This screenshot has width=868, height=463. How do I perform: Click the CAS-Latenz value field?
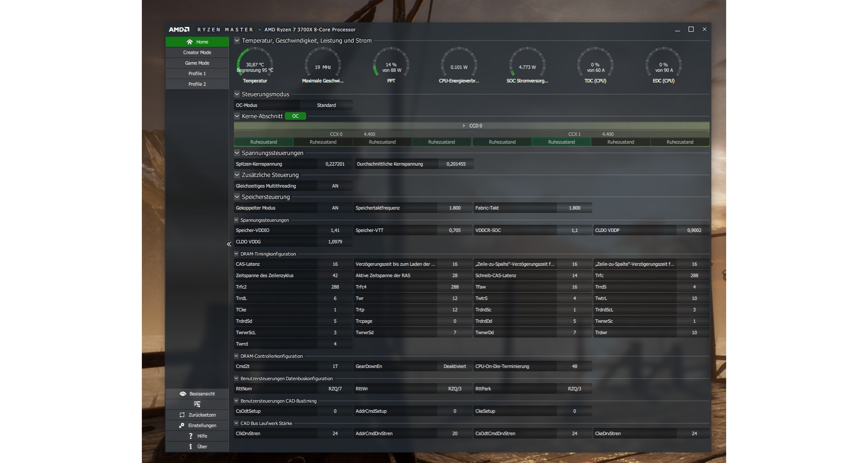335,264
